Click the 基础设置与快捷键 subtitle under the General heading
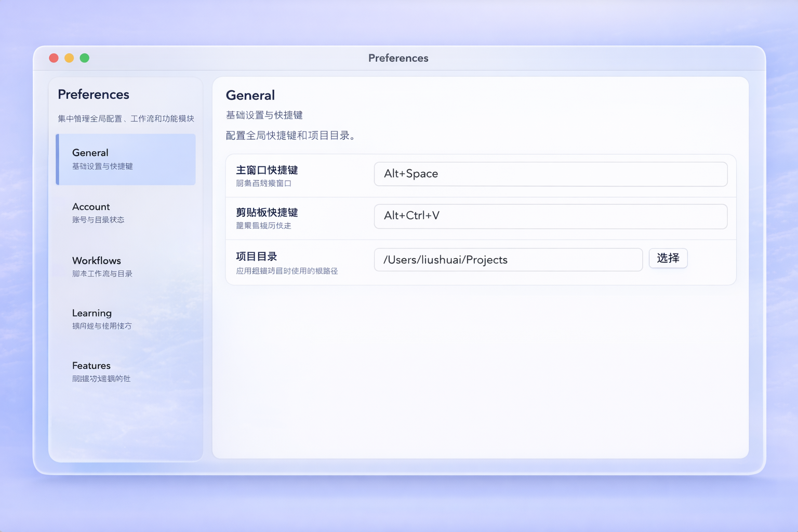 tap(264, 115)
